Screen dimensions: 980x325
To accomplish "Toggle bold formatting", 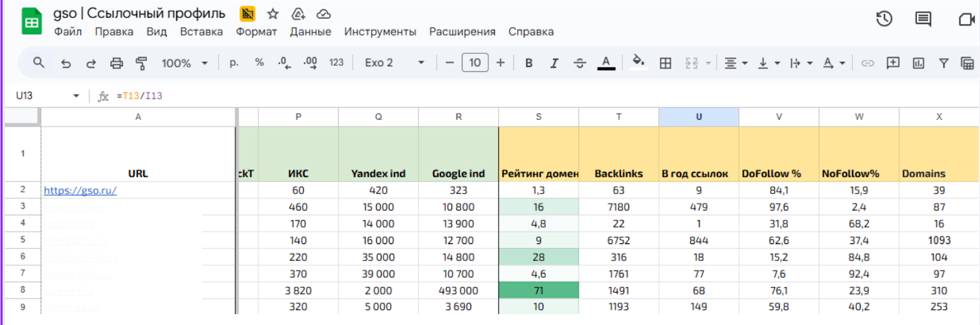I will point(529,63).
